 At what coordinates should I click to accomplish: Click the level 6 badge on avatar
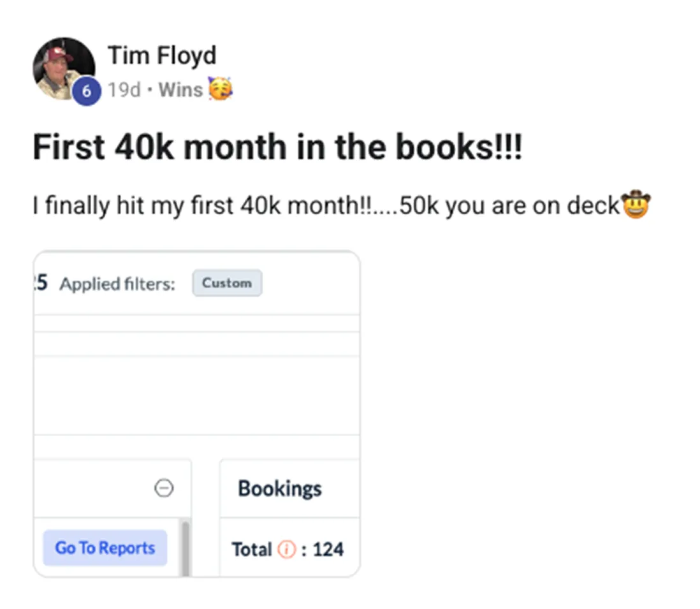pos(87,91)
